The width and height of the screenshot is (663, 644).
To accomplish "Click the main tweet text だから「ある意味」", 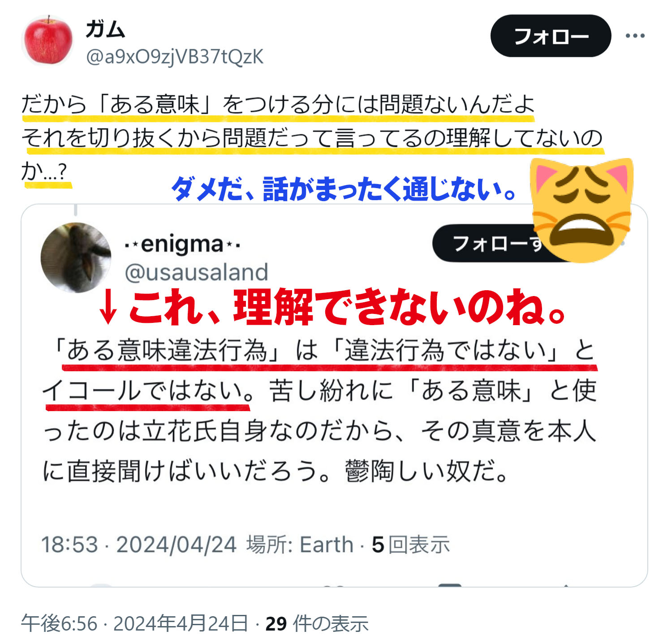I will [312, 138].
